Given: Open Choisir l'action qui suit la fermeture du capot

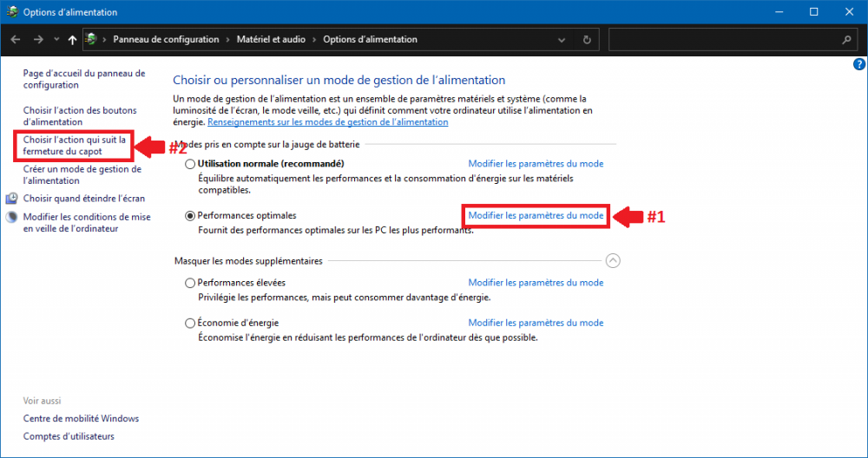Looking at the screenshot, I should pyautogui.click(x=74, y=146).
